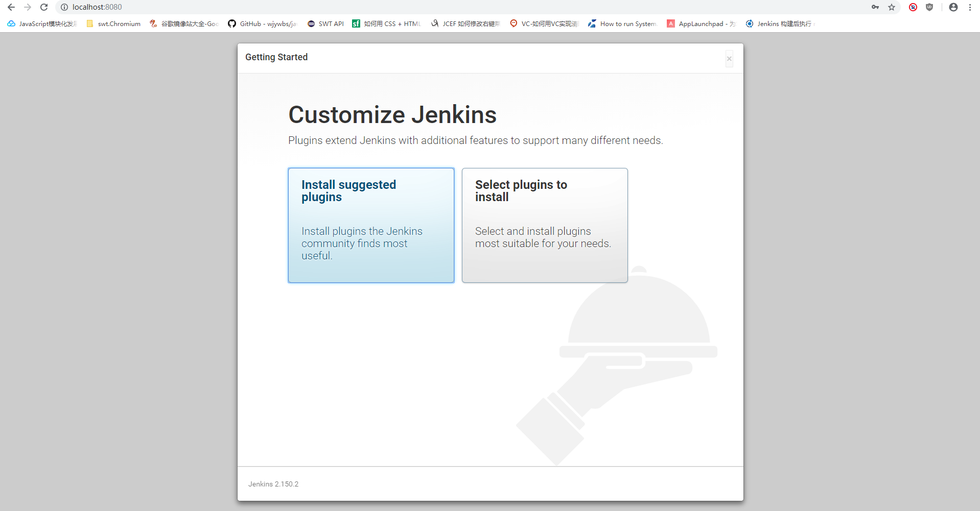Screen dimensions: 980x511
Task: Open Jenkins 构建后执行 bookmark
Action: click(780, 23)
